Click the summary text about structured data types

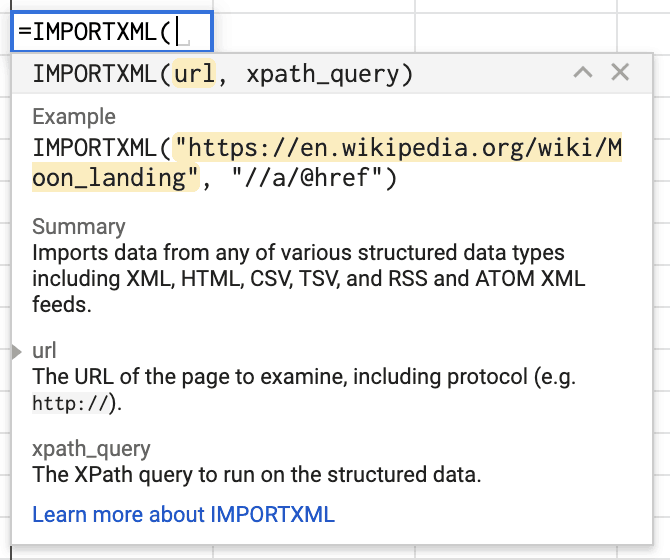(x=309, y=279)
